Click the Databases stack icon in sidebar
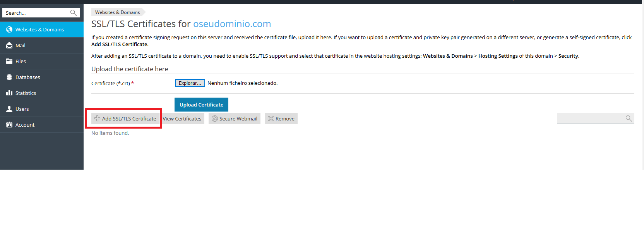 coord(9,77)
